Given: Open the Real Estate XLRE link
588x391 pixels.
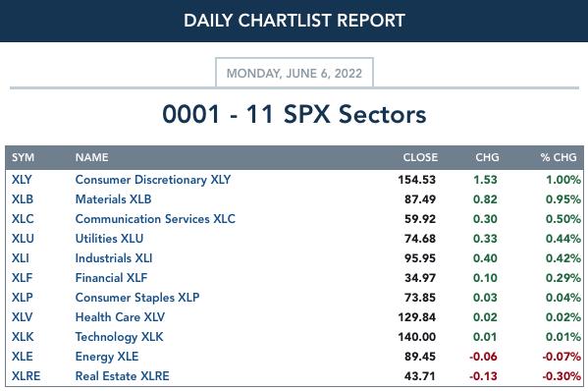Looking at the screenshot, I should 123,376.
